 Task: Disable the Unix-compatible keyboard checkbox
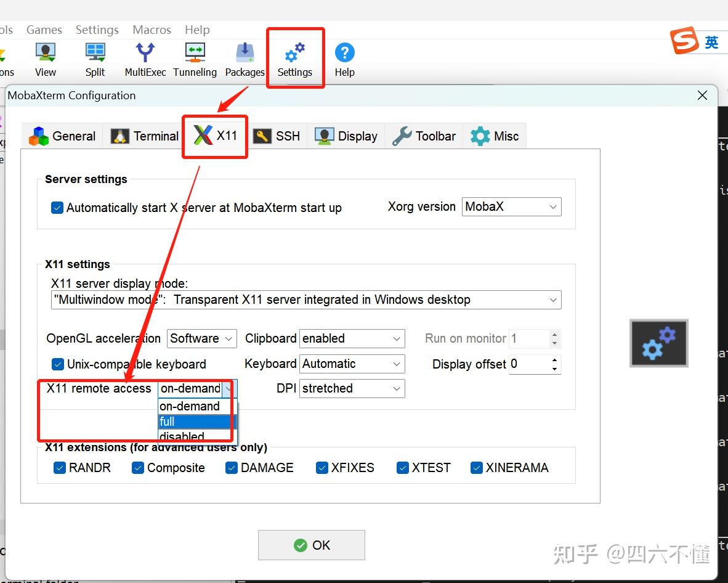pyautogui.click(x=57, y=364)
